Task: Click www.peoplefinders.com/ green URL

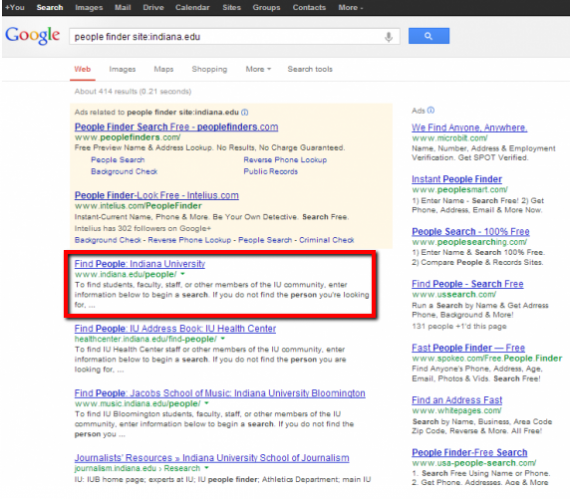Action: coord(128,137)
